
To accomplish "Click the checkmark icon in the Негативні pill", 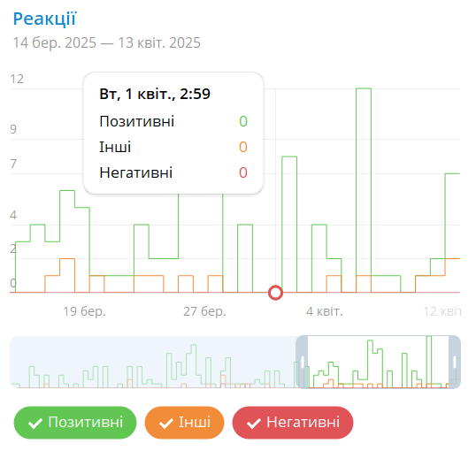I will [254, 423].
